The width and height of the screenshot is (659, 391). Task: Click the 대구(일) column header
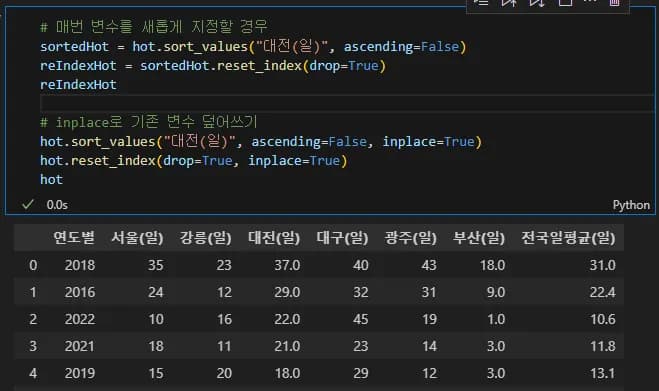point(342,238)
